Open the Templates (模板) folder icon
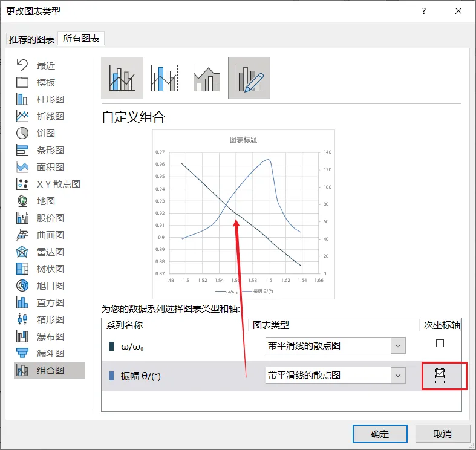Screen dimensions: 476x450 [22, 82]
